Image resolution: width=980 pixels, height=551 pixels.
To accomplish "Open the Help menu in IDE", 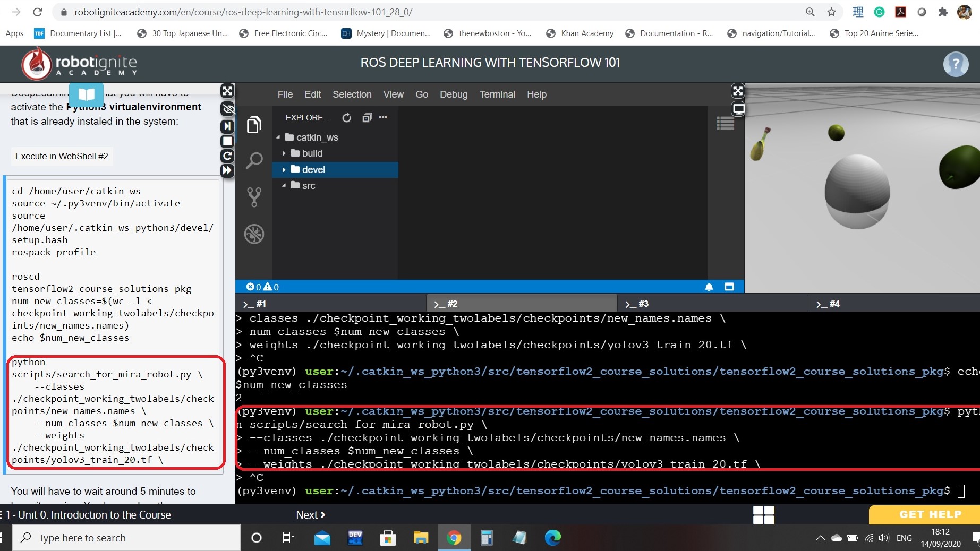I will tap(536, 94).
